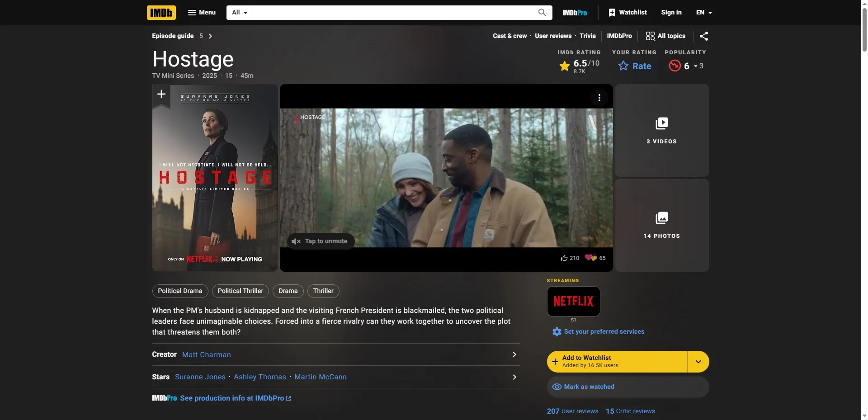Image resolution: width=868 pixels, height=420 pixels.
Task: Open the 14 Photos gallery
Action: click(x=661, y=218)
